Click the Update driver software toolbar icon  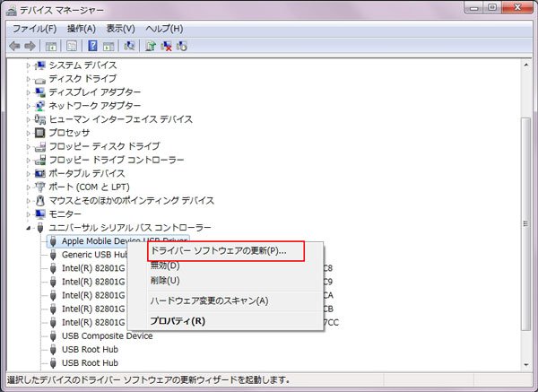[x=151, y=46]
